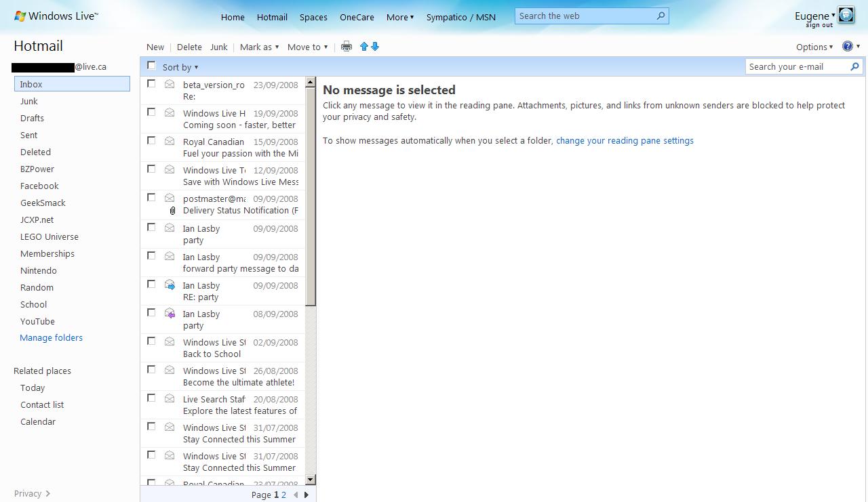Open the Options dropdown
The height and width of the screenshot is (502, 868).
click(x=815, y=47)
